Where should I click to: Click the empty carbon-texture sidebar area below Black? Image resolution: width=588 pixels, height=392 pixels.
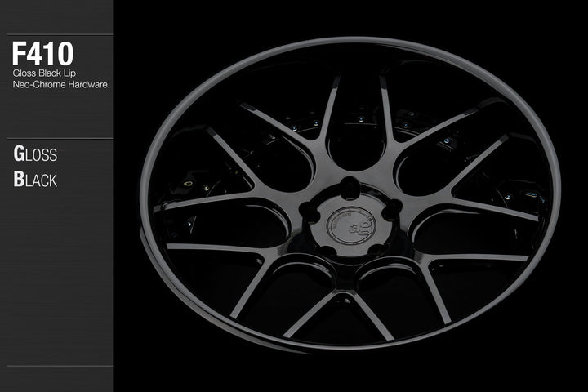tap(56, 278)
